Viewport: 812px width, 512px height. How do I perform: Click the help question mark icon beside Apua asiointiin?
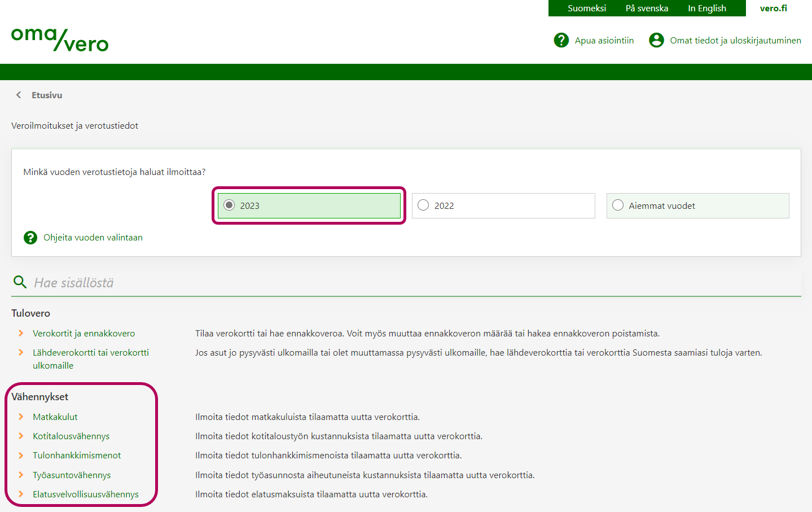coord(561,40)
